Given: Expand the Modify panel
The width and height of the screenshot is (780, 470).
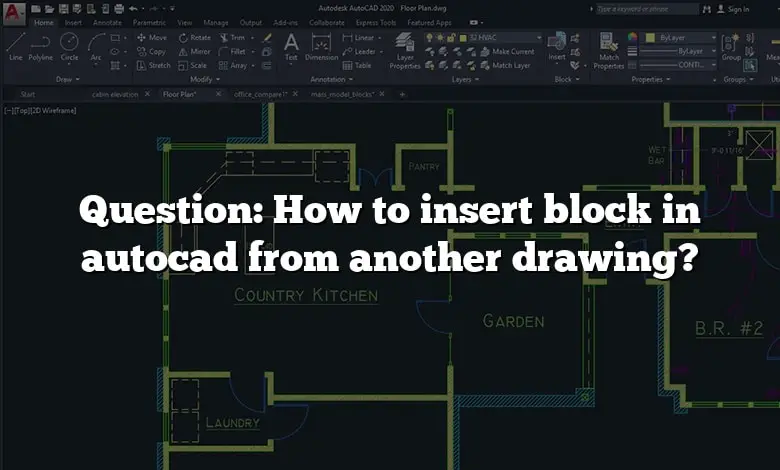Looking at the screenshot, I should click(x=205, y=80).
